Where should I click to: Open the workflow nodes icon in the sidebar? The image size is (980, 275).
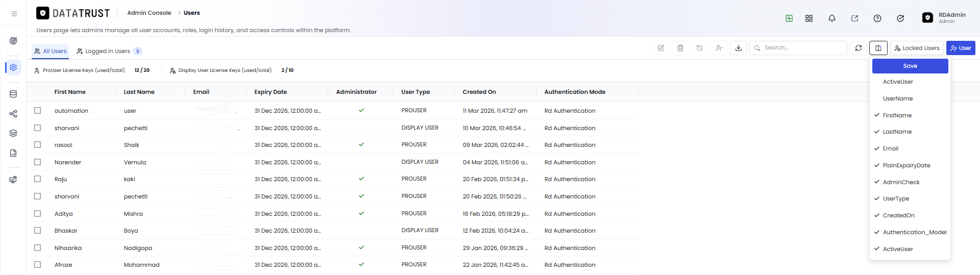click(13, 114)
